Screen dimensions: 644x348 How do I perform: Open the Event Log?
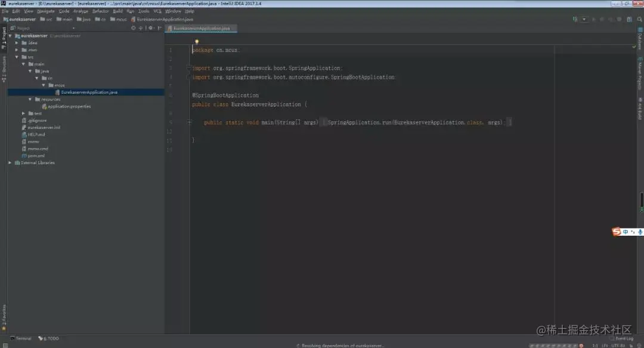(x=622, y=338)
